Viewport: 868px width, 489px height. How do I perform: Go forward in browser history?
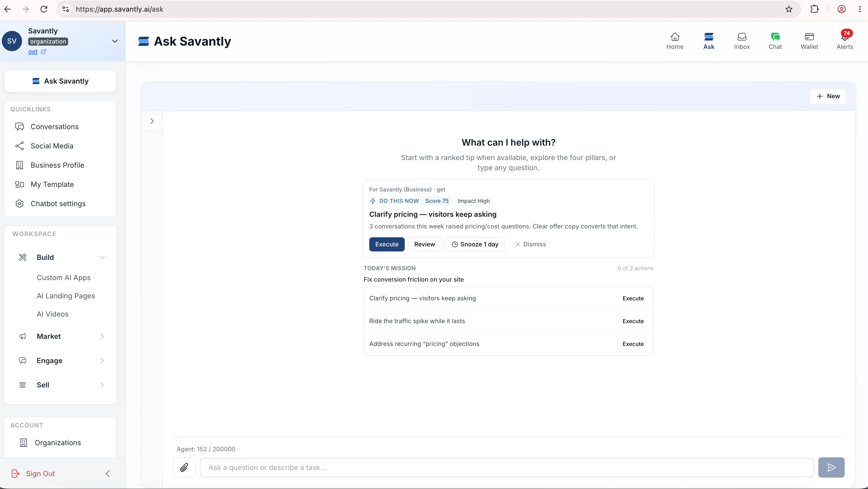coord(26,9)
